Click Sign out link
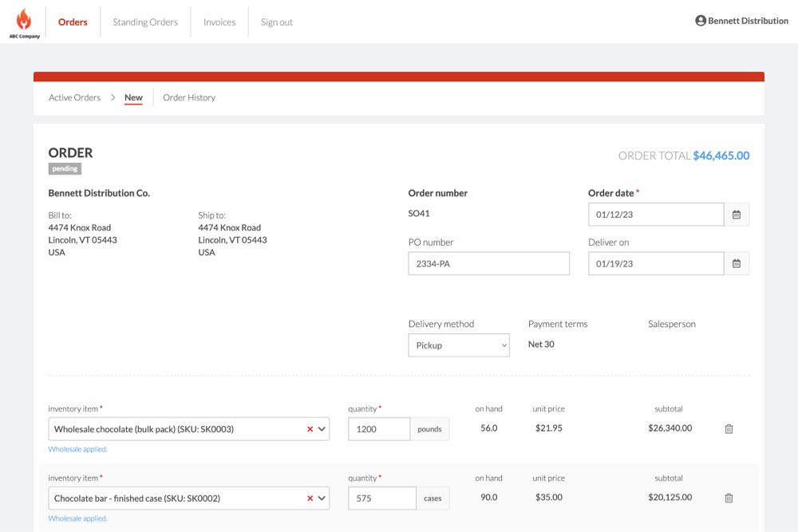798x532 pixels. coord(277,22)
